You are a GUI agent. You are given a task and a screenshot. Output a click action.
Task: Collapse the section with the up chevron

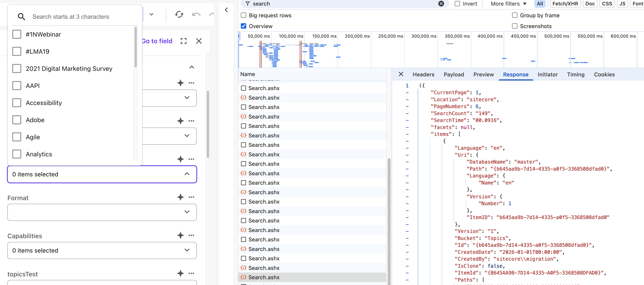coord(192,67)
